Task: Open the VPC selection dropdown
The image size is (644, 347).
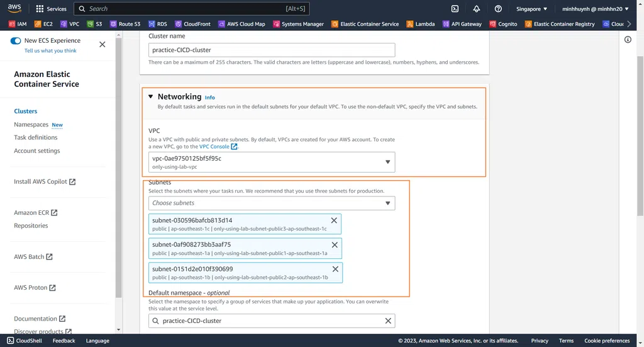Action: [272, 162]
